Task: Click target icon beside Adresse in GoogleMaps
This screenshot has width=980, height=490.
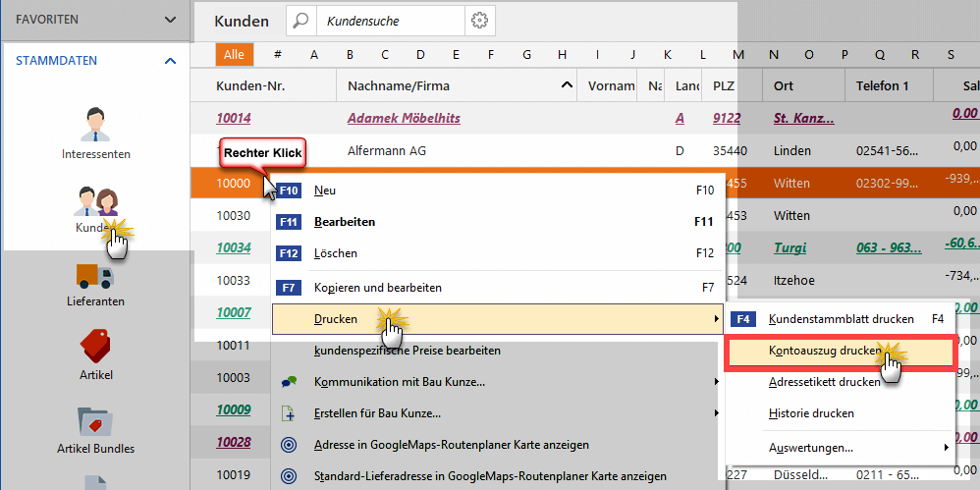Action: click(x=289, y=445)
